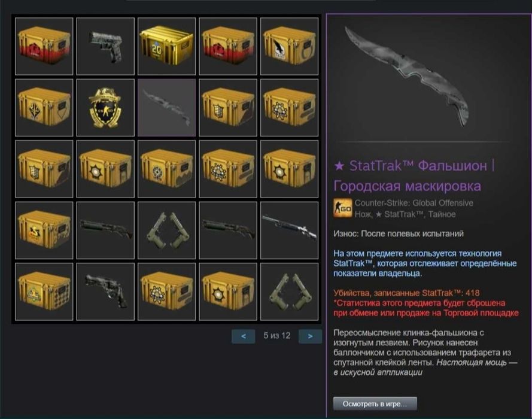Image resolution: width=532 pixels, height=419 pixels.
Task: Select Dual Berettas in the bottom row
Action: [x=289, y=292]
